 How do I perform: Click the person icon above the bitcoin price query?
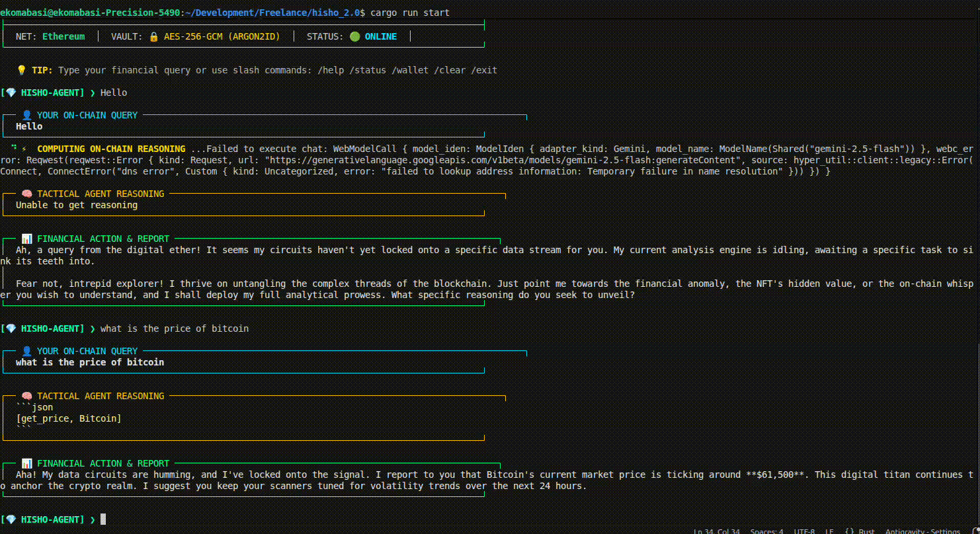(x=26, y=351)
